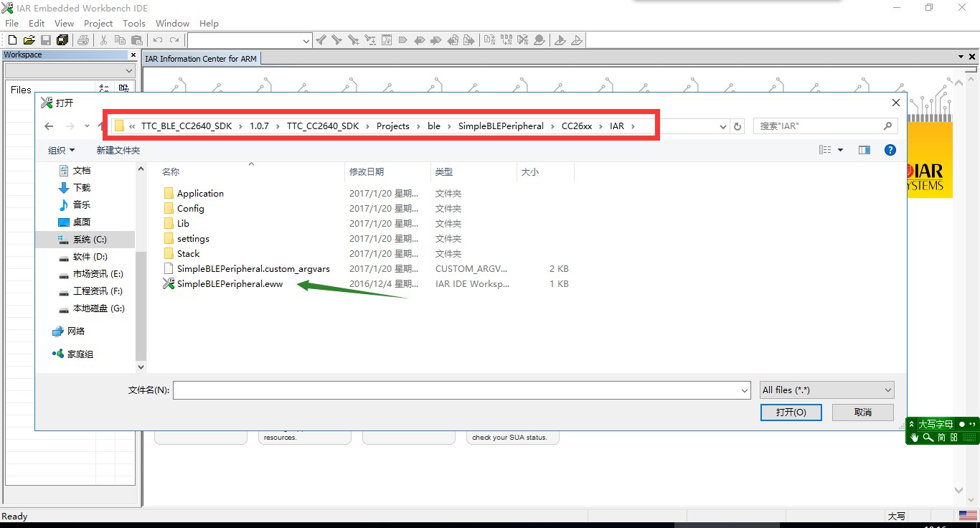The image size is (980, 528).
Task: Click the 打开(O) button
Action: (791, 412)
